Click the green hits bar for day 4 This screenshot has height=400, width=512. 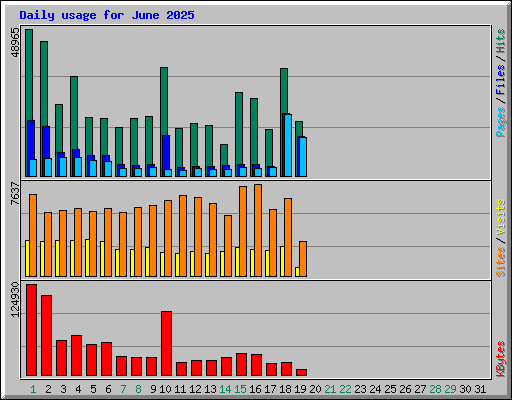74,113
